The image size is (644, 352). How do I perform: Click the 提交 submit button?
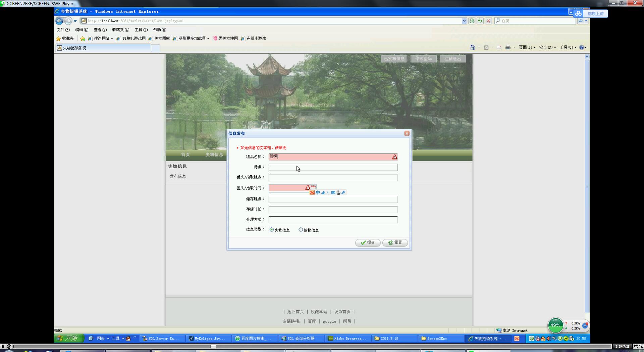(x=368, y=243)
